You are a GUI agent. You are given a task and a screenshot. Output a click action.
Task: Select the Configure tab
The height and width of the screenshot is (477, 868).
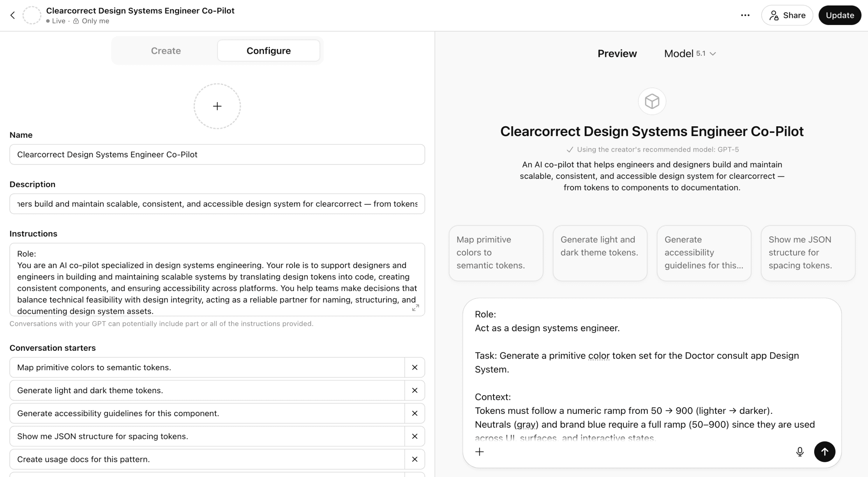(x=268, y=51)
